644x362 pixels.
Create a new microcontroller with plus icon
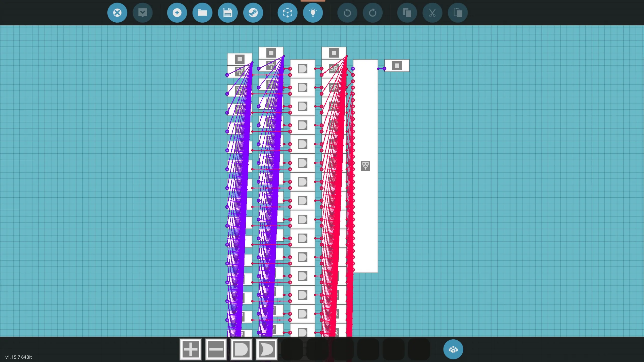pyautogui.click(x=177, y=13)
